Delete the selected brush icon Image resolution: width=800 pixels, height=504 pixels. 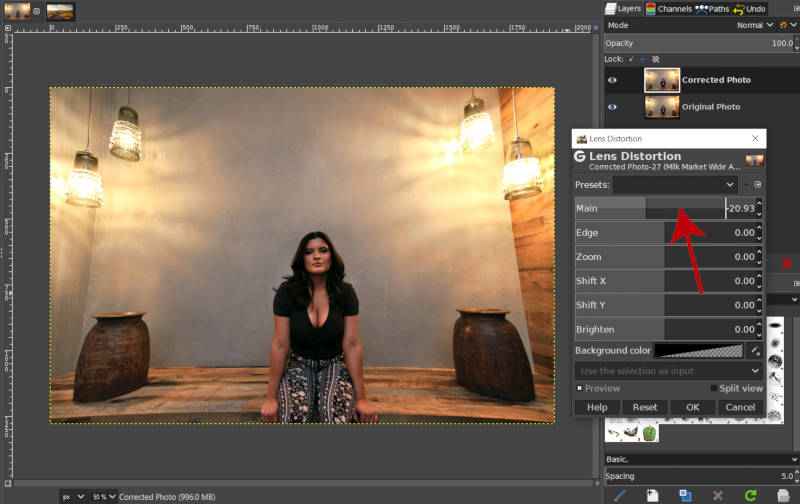point(718,495)
